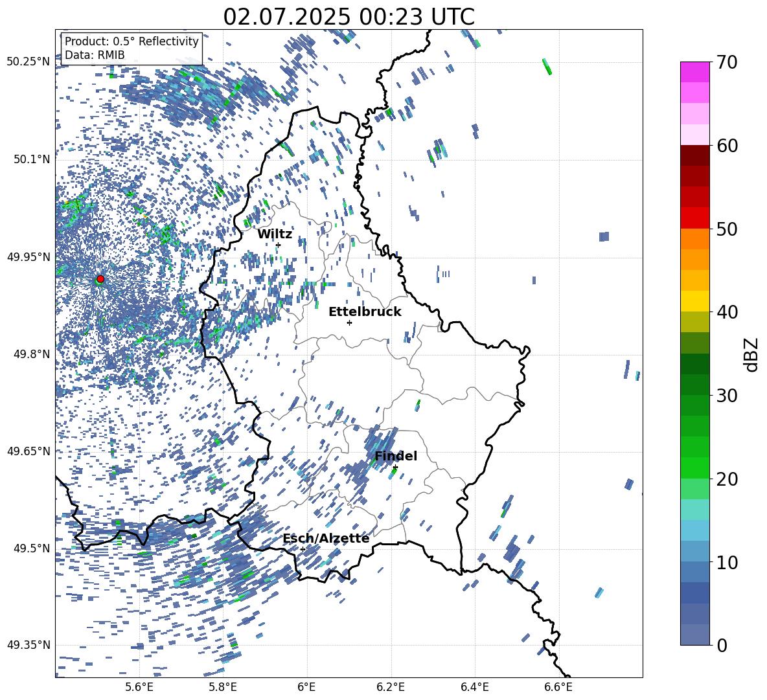Click the Findel station label

coord(396,456)
